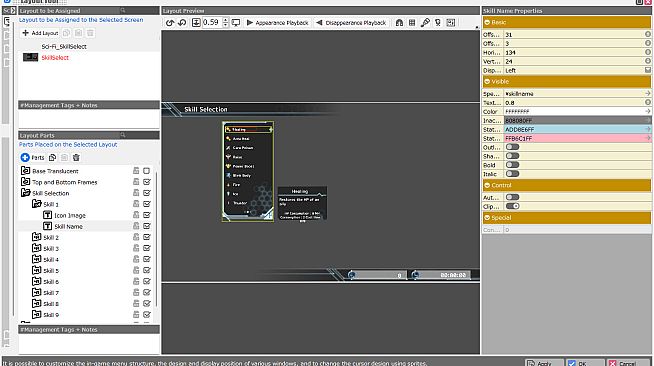
Task: Click the zoom value stepper arrows
Action: (226, 23)
